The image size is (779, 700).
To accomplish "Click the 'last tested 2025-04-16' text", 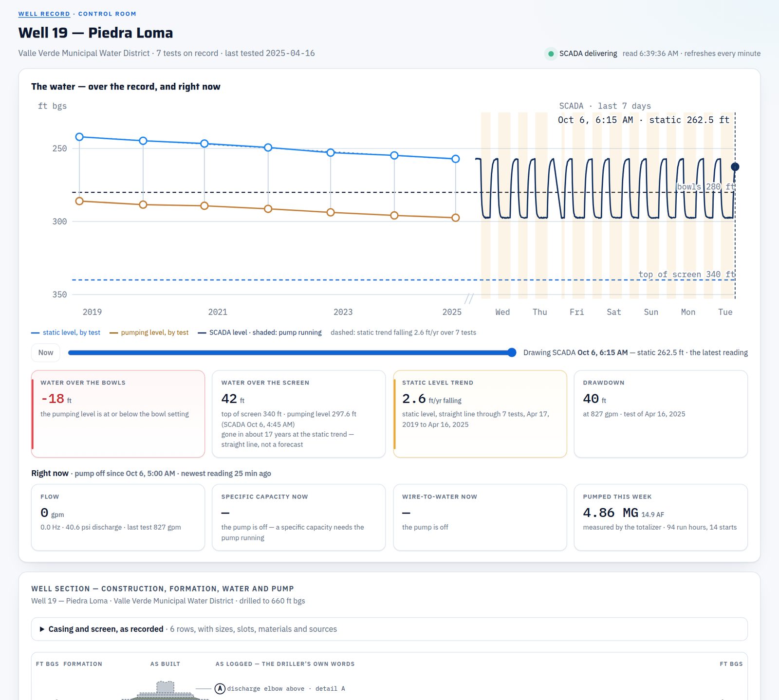I will click(270, 53).
